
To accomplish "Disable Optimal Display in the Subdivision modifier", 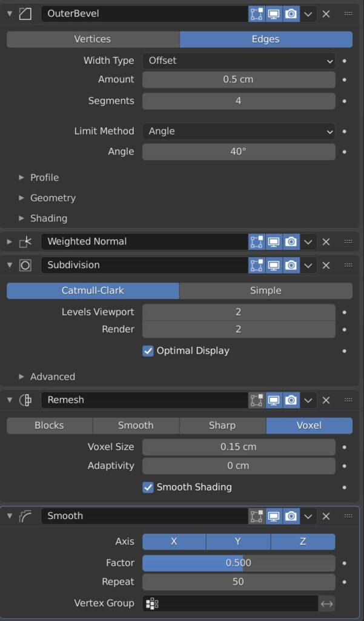I will (147, 351).
